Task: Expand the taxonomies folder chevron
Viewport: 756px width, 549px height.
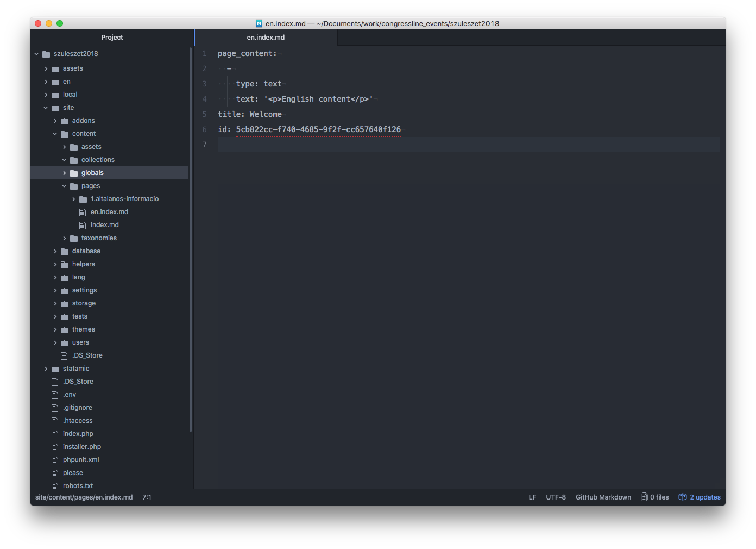Action: 64,238
